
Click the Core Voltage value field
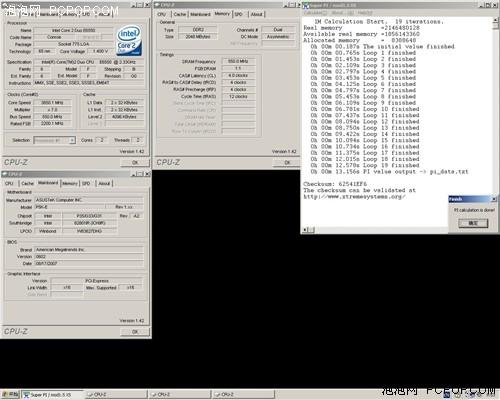(100, 51)
